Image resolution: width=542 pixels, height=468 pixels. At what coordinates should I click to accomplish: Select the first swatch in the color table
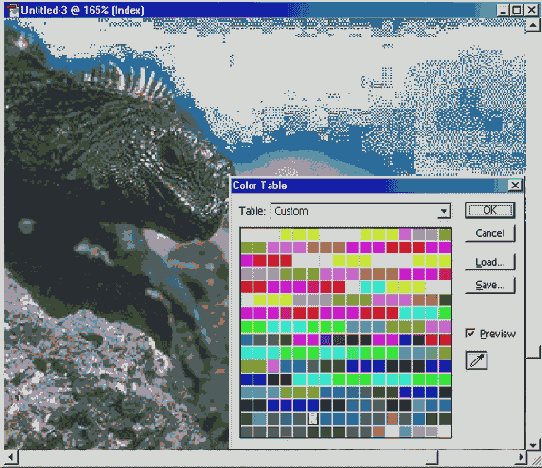(247, 235)
